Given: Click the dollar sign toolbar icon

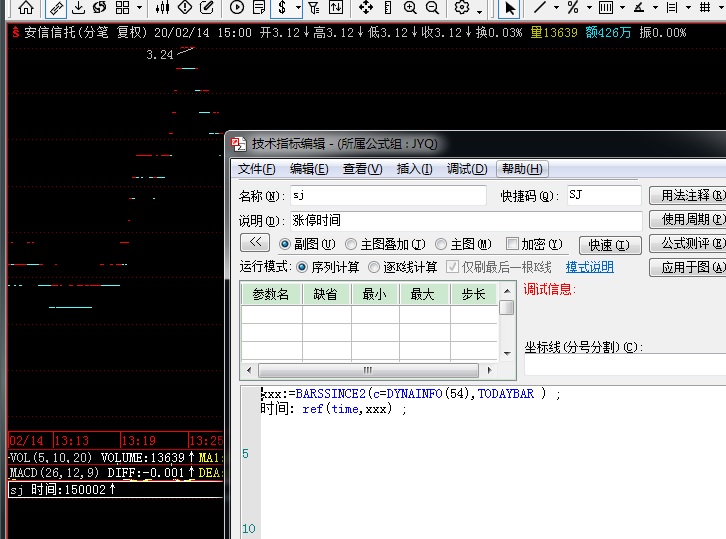Looking at the screenshot, I should [282, 7].
